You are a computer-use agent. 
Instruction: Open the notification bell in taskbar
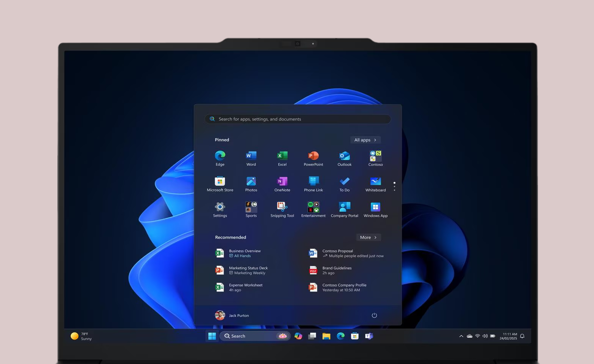pos(522,336)
